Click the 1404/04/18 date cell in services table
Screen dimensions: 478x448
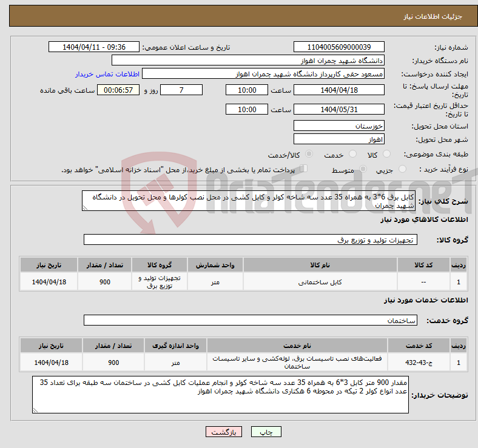point(51,363)
